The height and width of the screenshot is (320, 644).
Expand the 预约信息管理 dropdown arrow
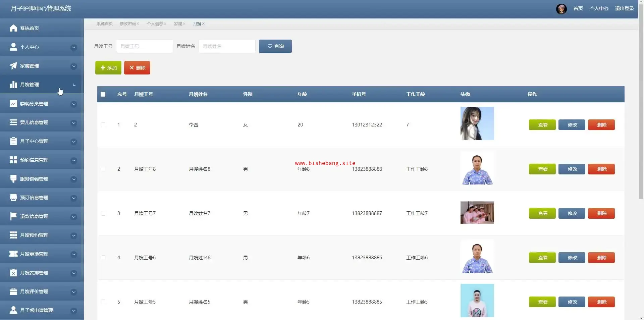(x=74, y=160)
